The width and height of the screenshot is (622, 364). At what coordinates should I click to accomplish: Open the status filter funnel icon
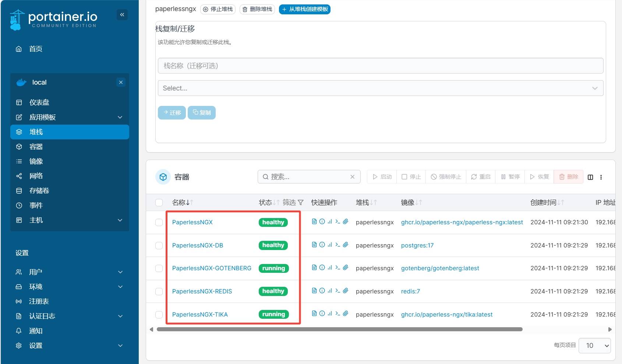[301, 203]
